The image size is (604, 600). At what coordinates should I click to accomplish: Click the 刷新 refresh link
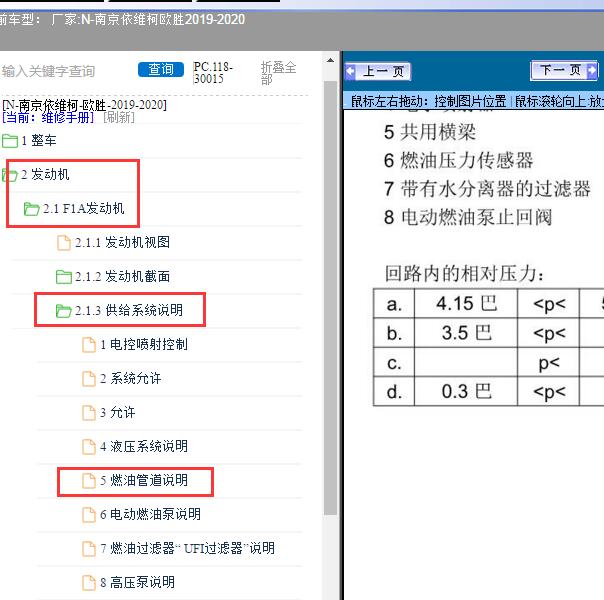(x=119, y=117)
